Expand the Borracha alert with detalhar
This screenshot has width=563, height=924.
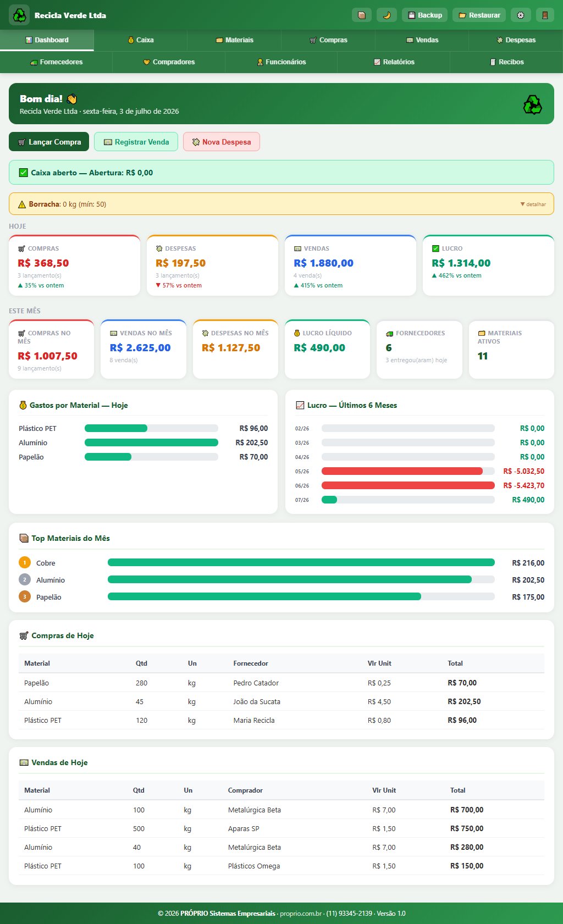[x=533, y=204]
